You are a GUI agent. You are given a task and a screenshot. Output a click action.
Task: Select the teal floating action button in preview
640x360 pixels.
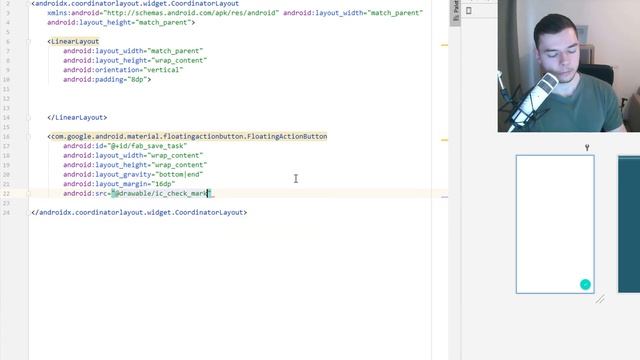(585, 284)
